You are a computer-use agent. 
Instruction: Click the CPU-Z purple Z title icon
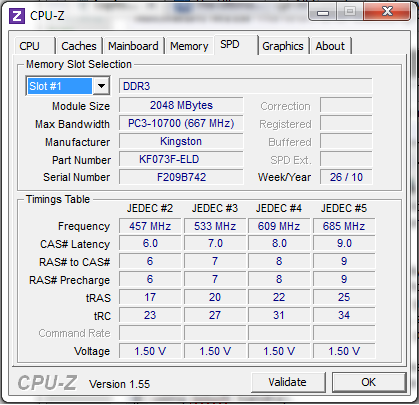17,16
